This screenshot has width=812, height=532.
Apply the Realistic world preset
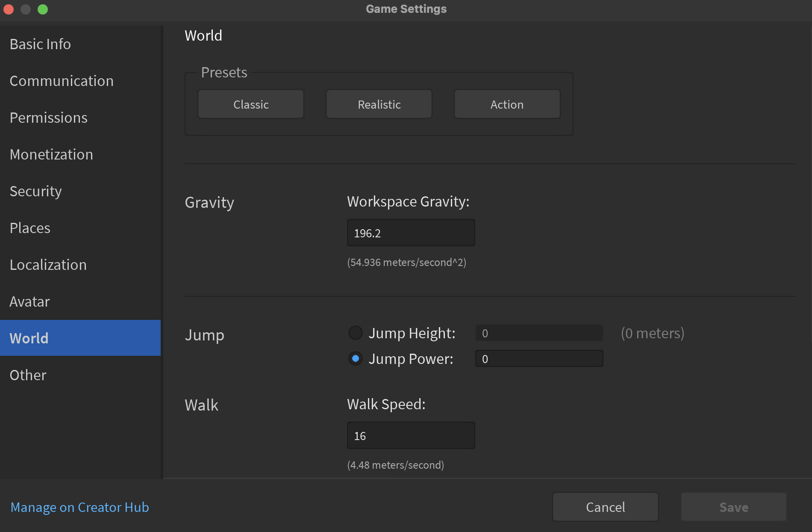379,104
